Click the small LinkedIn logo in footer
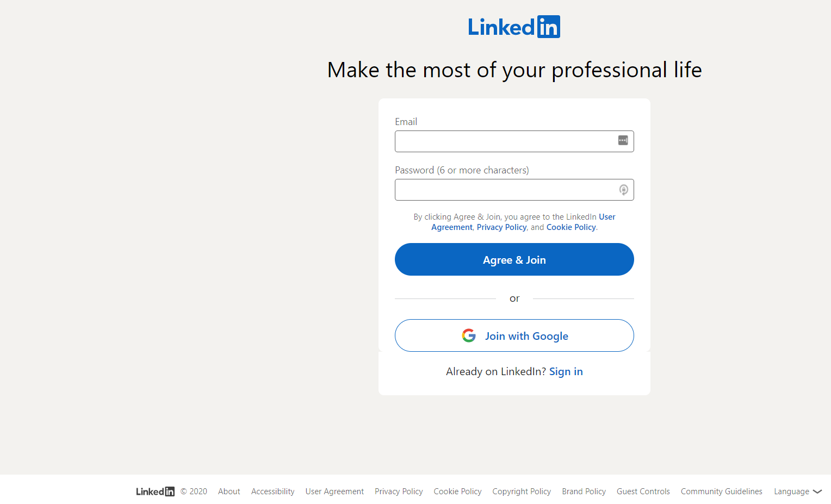 tap(155, 491)
